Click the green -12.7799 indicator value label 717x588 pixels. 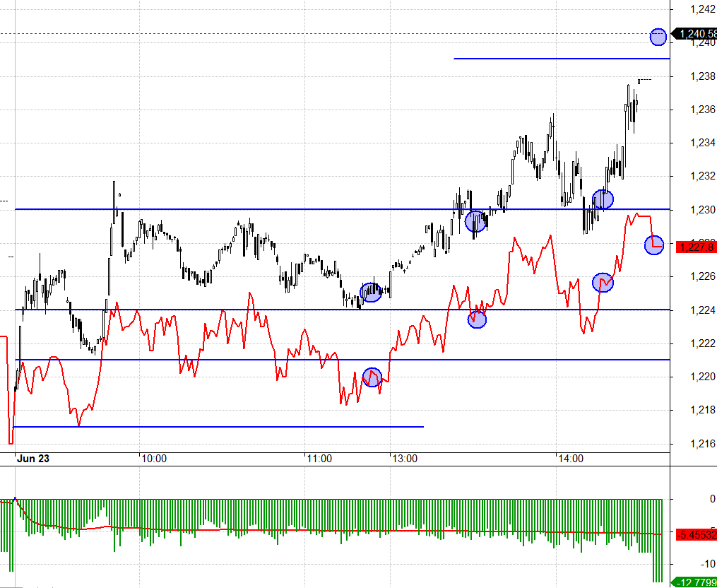696,582
